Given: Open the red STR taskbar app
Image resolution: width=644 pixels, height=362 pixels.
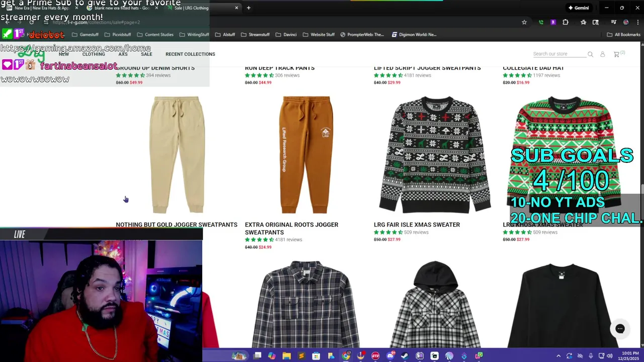Looking at the screenshot, I should (375, 356).
